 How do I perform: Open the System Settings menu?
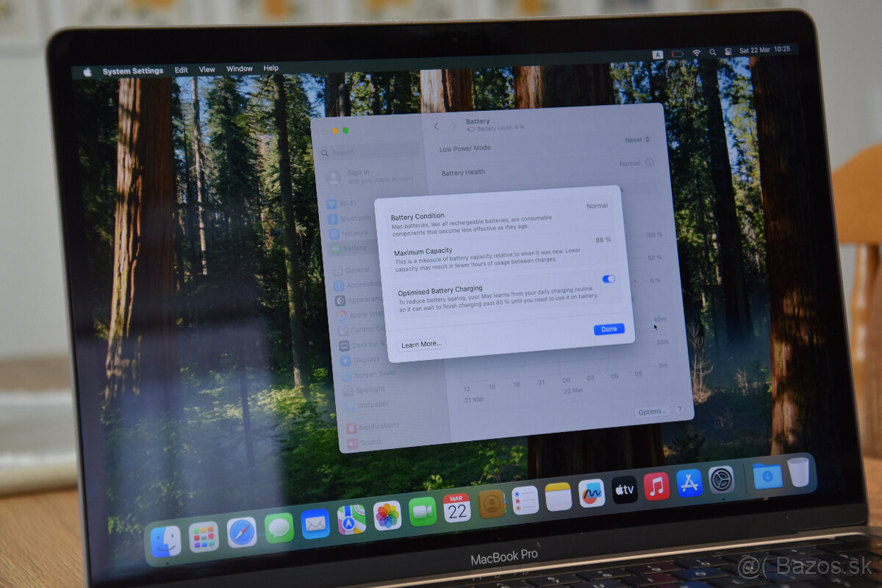(x=133, y=71)
